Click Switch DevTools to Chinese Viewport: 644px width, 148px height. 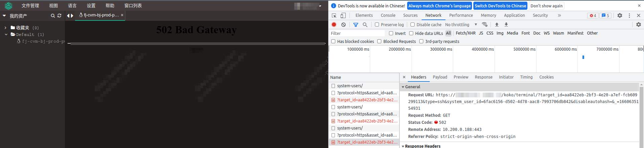(501, 6)
